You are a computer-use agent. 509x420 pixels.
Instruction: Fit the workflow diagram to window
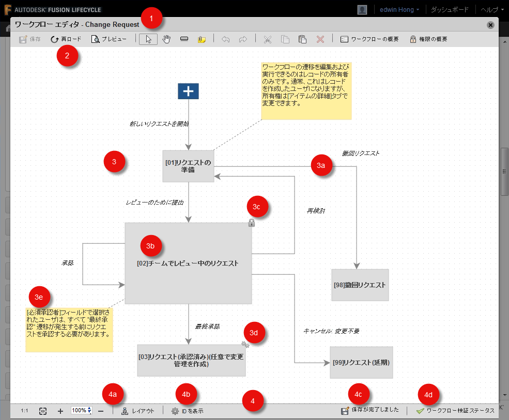click(x=42, y=410)
